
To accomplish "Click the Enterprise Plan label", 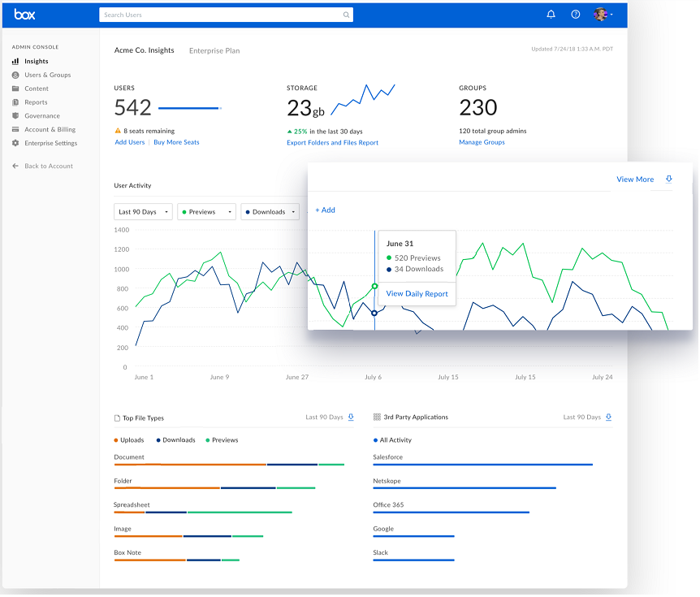I will tap(214, 50).
